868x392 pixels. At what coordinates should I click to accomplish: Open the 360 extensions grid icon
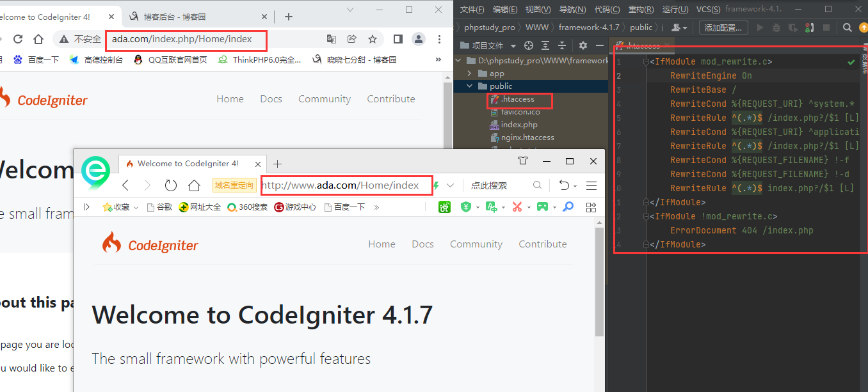click(591, 207)
